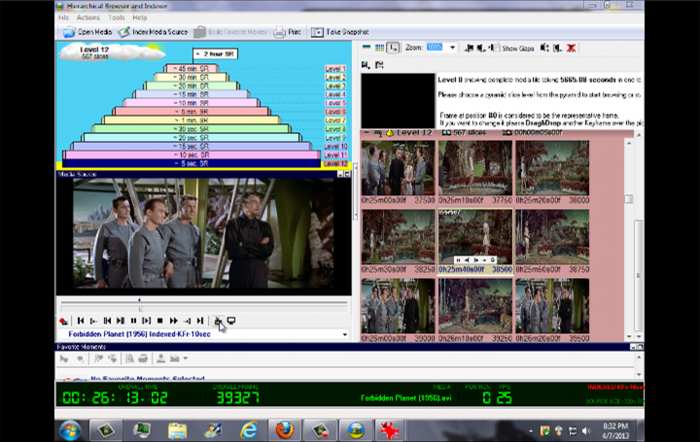
Task: Click the icon left of the red X
Action: coord(558,48)
